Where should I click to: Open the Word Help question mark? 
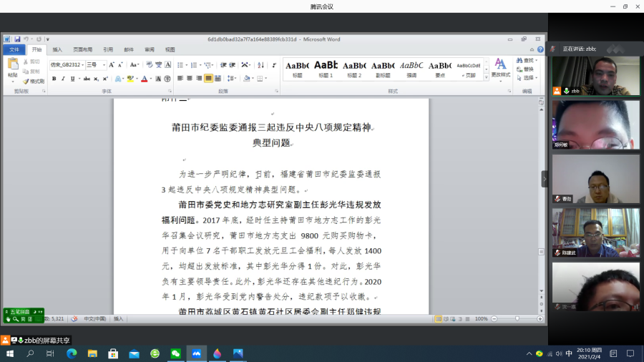(x=542, y=50)
